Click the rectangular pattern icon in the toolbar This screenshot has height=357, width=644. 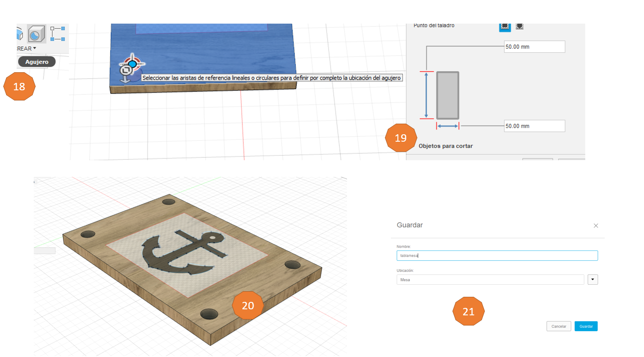click(x=57, y=34)
